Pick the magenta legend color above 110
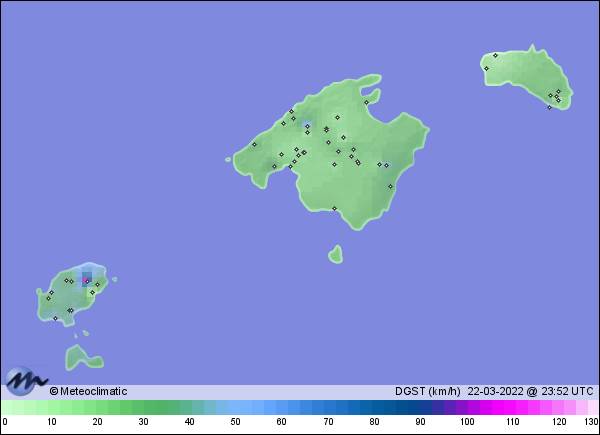Viewport: 600px width, 435px height. [x=510, y=407]
